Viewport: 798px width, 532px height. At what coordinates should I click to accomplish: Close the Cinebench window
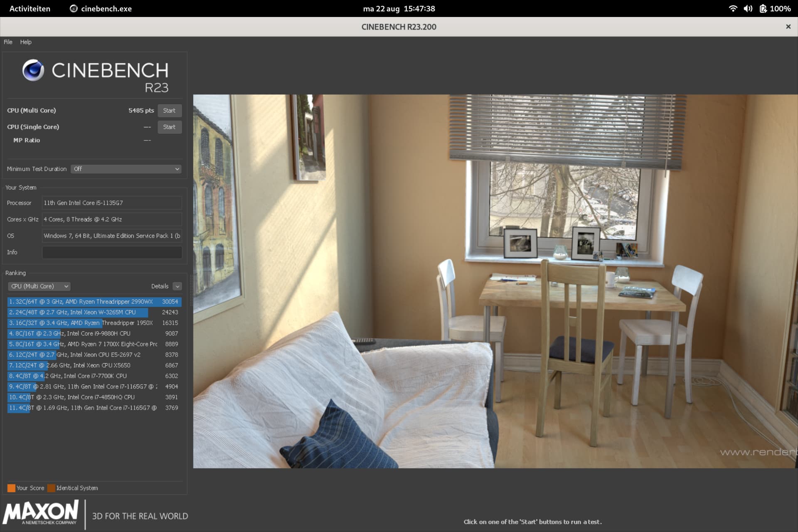point(788,27)
